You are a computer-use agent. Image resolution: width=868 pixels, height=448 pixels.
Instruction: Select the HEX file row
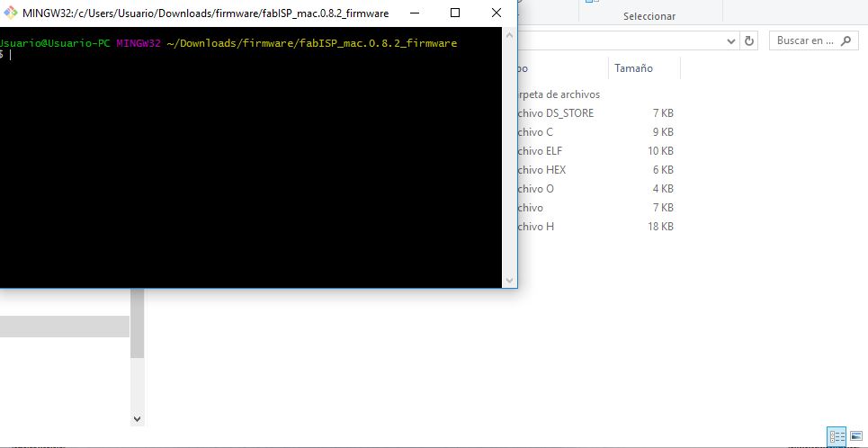click(x=595, y=169)
